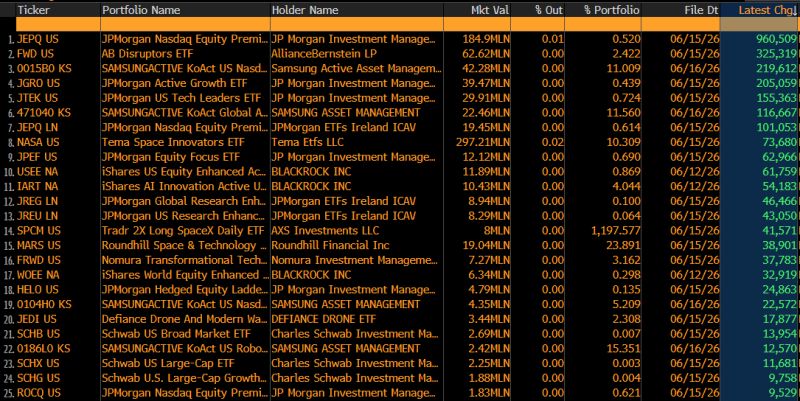The width and height of the screenshot is (800, 401).
Task: Toggle sort on Latest Chg column header
Action: pyautogui.click(x=760, y=10)
